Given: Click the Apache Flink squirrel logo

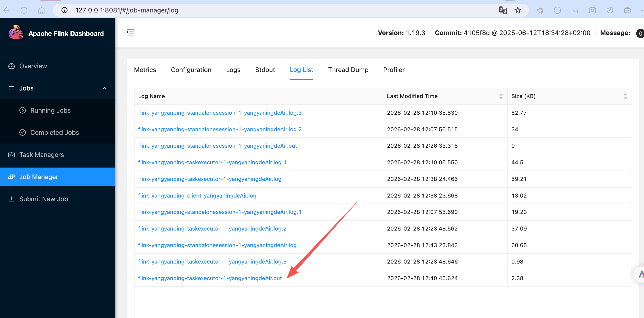Looking at the screenshot, I should coord(15,33).
